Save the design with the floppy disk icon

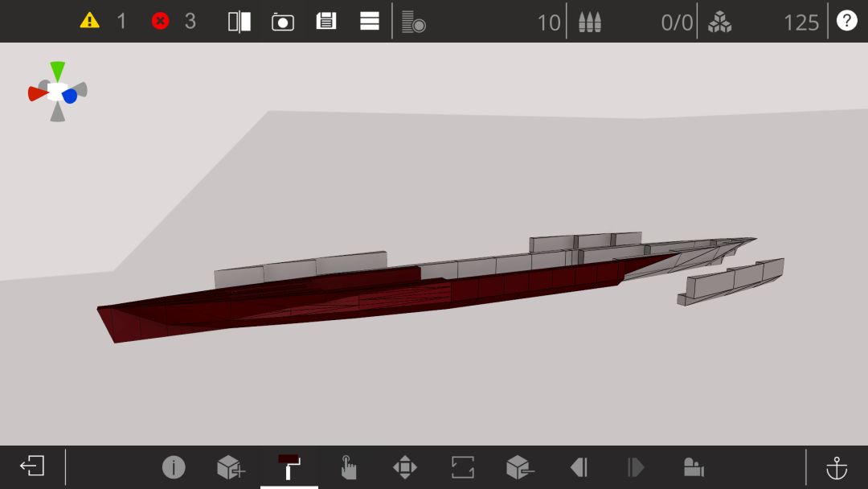326,22
